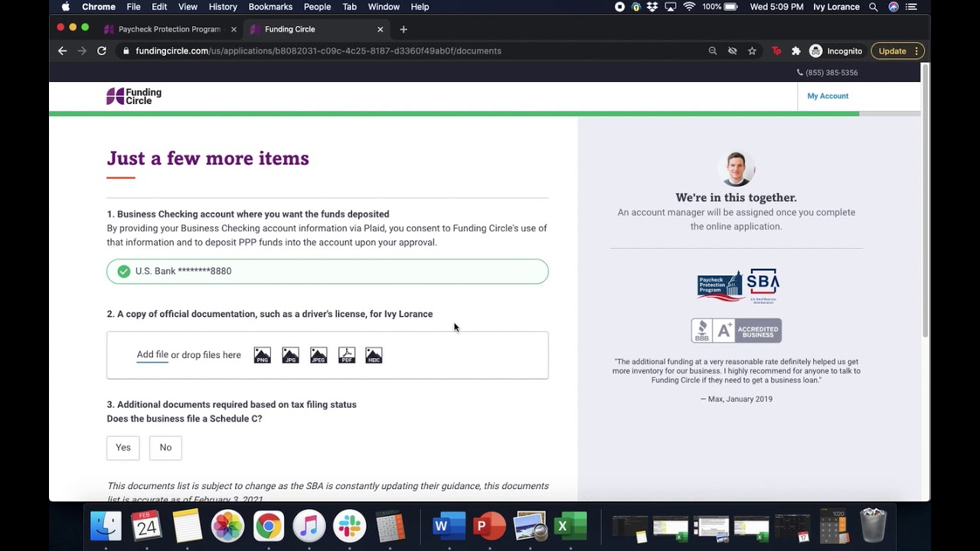Click the PDF file type icon

[x=347, y=355]
